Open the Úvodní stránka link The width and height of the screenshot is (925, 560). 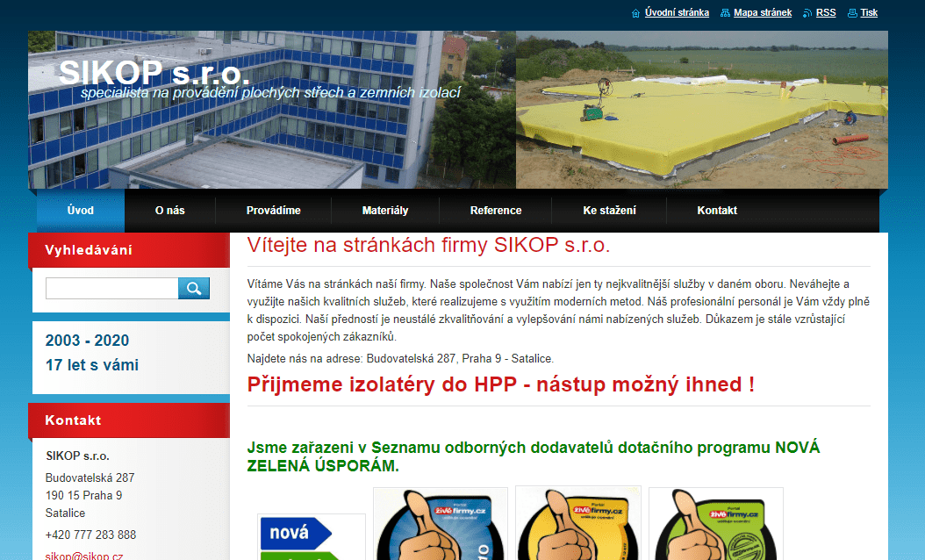click(x=677, y=12)
